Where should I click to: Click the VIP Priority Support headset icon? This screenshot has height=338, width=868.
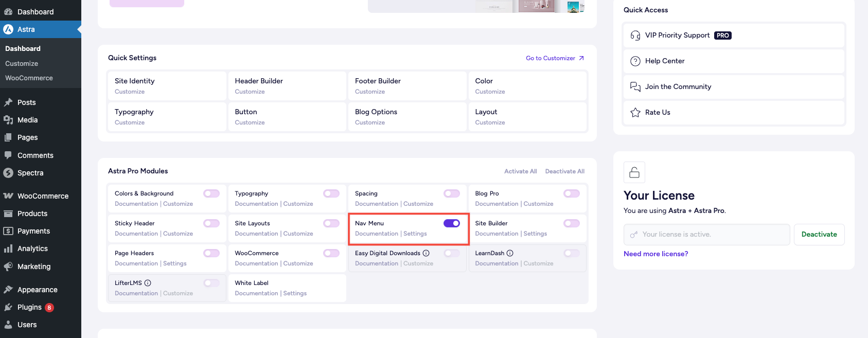(635, 35)
